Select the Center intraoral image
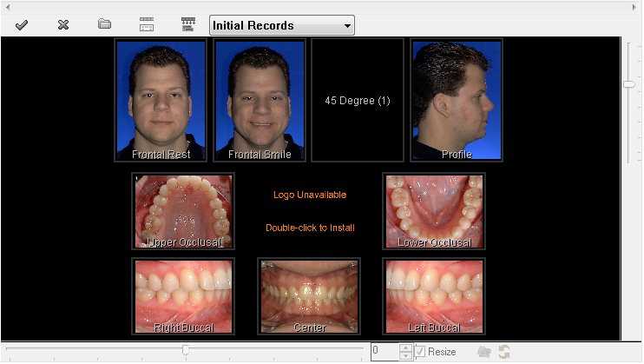The image size is (644, 364). click(x=309, y=296)
